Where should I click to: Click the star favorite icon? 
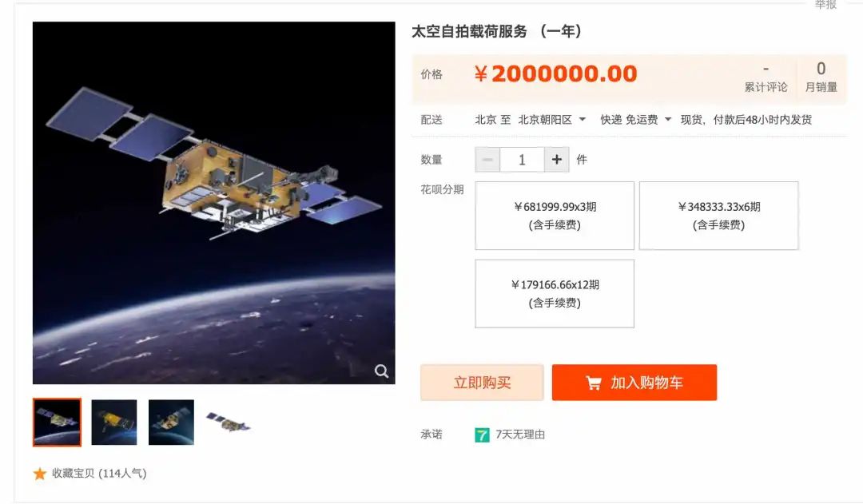pos(40,474)
